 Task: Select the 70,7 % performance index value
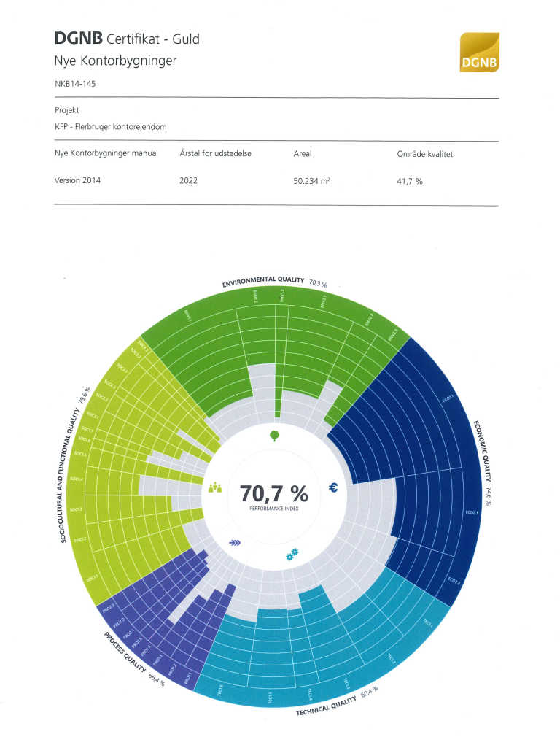point(274,494)
